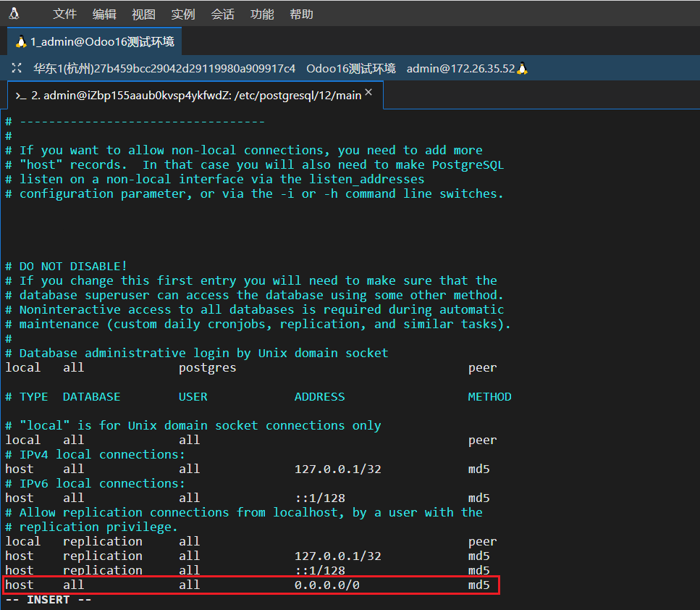Click admin@172.26.35.52 connection text

point(460,68)
